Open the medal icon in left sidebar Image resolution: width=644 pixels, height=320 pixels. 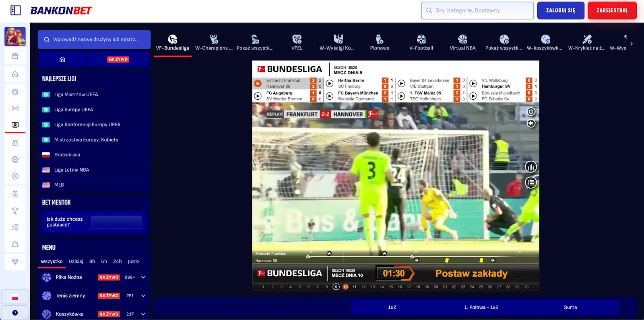[15, 194]
